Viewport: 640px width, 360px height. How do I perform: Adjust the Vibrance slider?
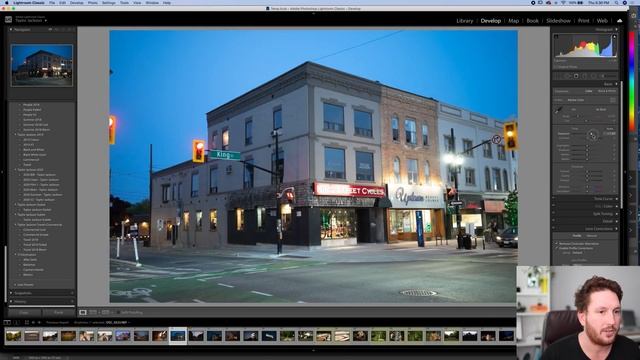pyautogui.click(x=587, y=187)
